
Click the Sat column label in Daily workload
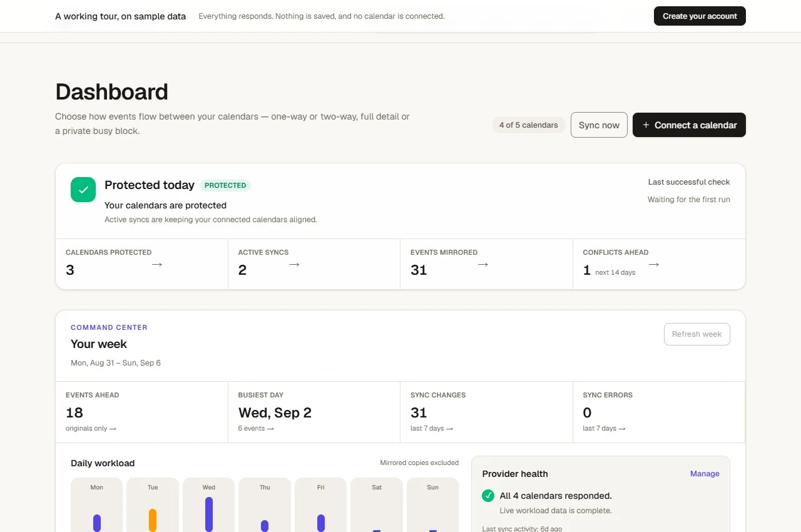[377, 487]
